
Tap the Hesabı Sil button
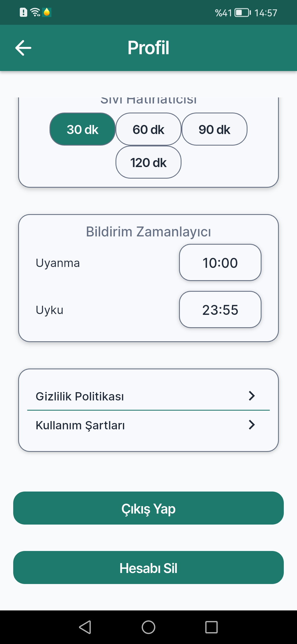[148, 567]
